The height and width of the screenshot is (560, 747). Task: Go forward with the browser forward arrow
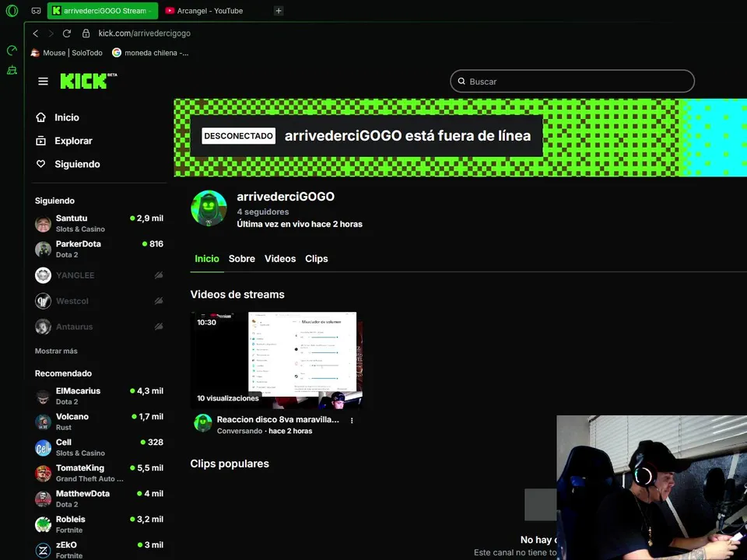pyautogui.click(x=51, y=33)
